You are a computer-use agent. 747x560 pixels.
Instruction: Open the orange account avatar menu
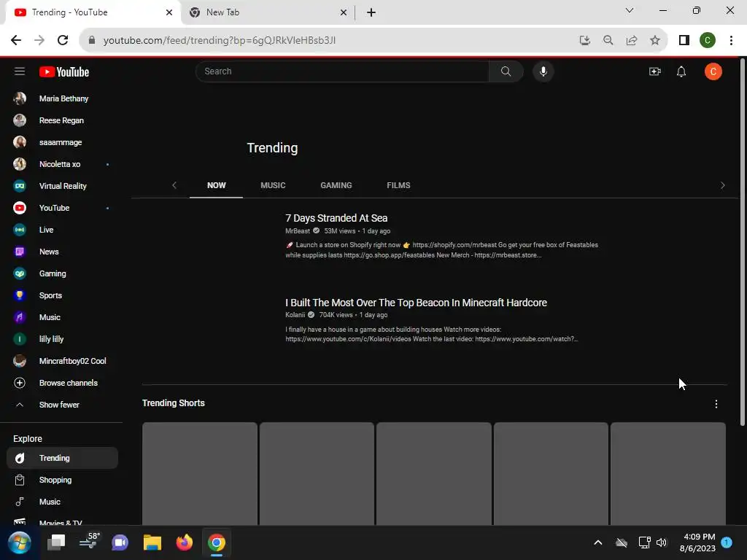713,71
